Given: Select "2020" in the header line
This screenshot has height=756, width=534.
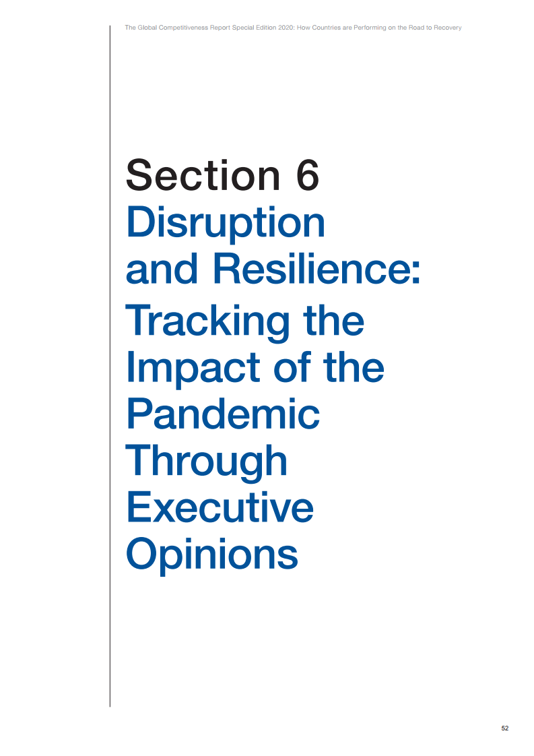Looking at the screenshot, I should click(x=286, y=28).
